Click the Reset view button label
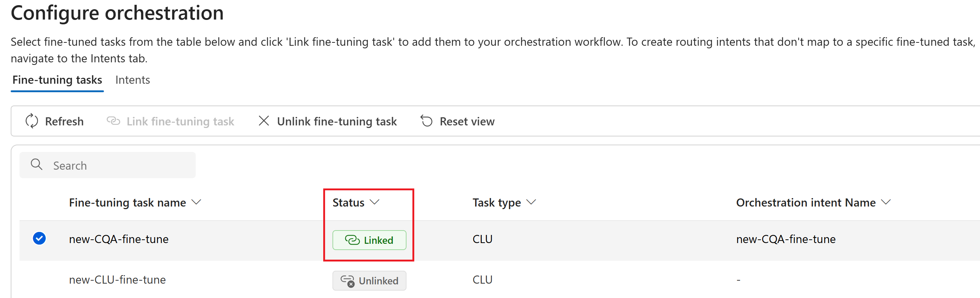980x298 pixels. pyautogui.click(x=467, y=121)
